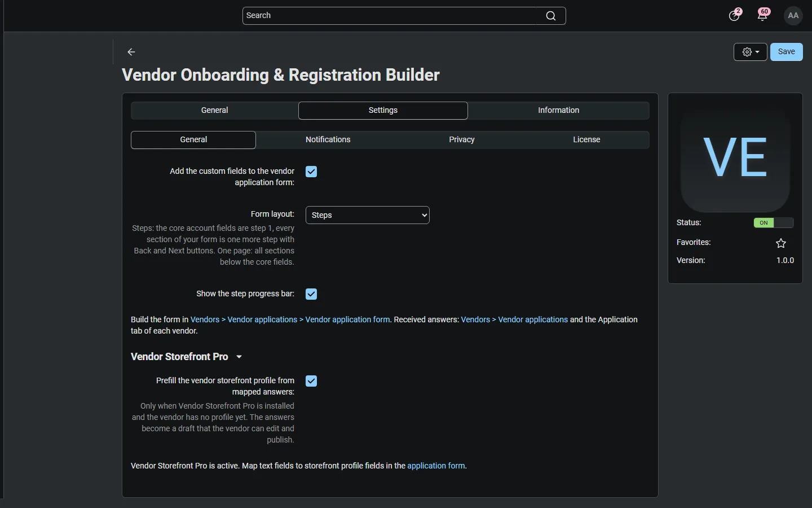Open the AA user account avatar

pyautogui.click(x=793, y=16)
